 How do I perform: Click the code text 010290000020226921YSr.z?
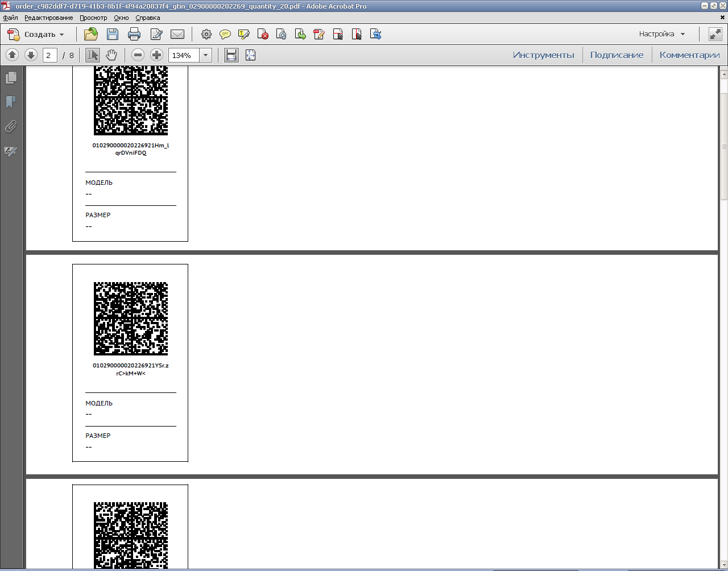131,366
